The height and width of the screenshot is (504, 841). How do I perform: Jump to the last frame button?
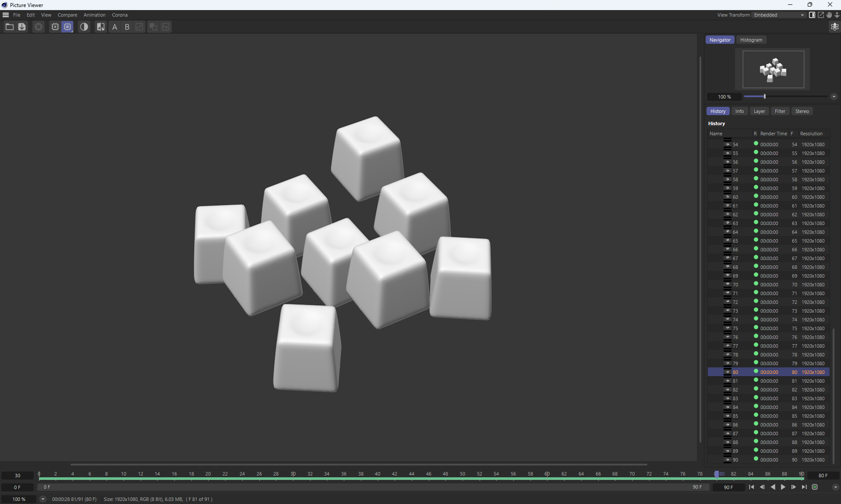(x=804, y=487)
